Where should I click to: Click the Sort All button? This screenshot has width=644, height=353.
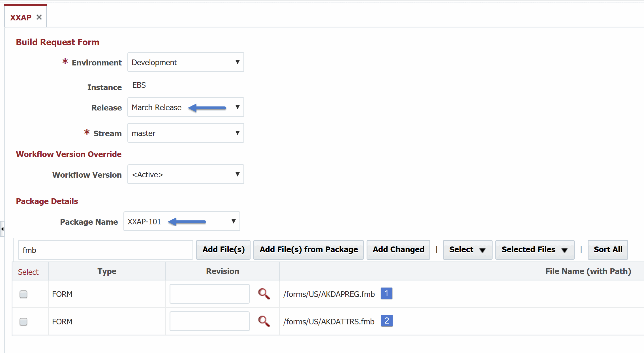(608, 250)
